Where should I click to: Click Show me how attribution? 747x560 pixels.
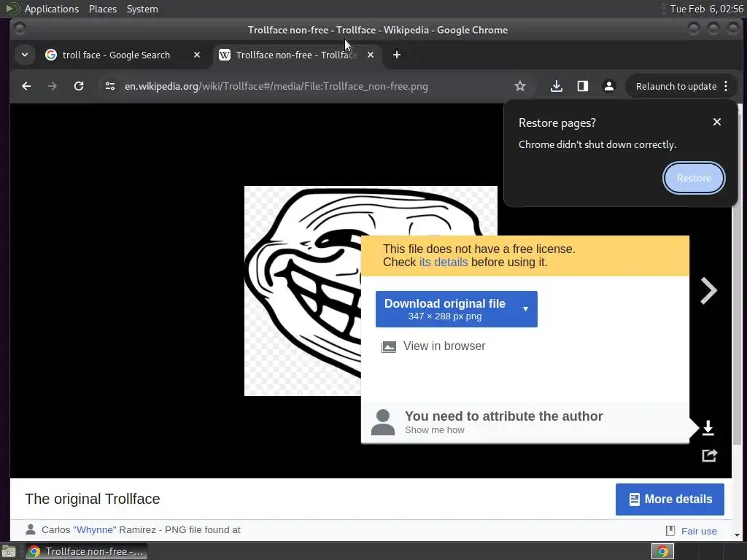click(435, 430)
